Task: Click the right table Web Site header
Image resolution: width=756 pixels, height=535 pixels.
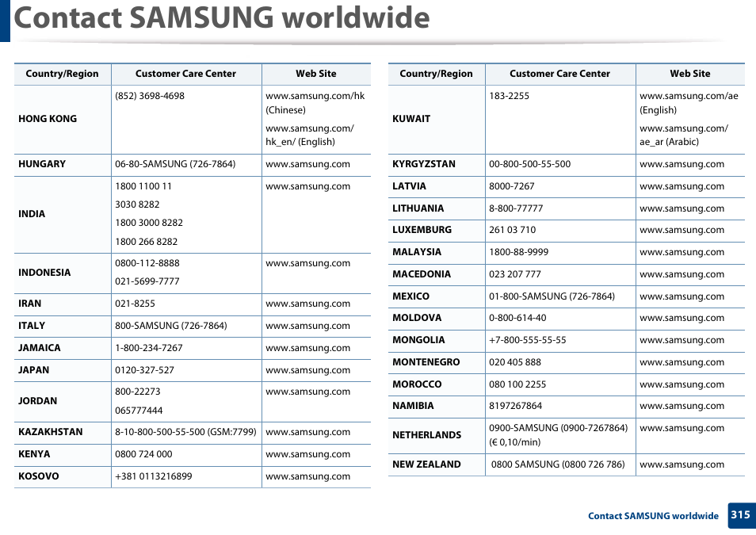Action: click(x=690, y=74)
